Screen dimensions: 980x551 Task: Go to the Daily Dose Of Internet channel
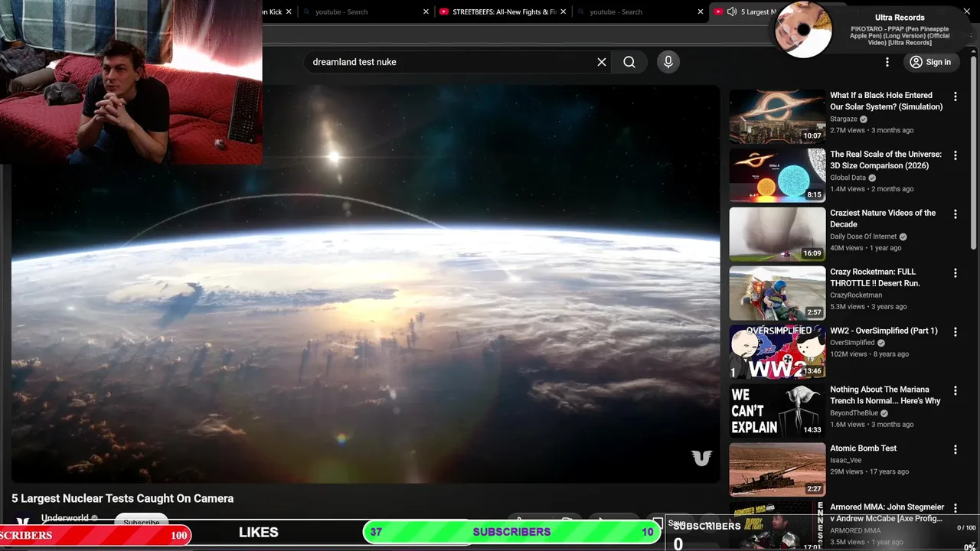[x=863, y=236]
